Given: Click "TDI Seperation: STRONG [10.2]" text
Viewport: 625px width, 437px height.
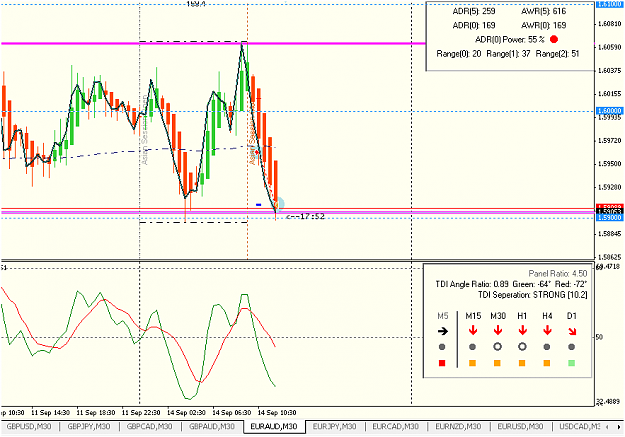Looking at the screenshot, I should point(533,295).
